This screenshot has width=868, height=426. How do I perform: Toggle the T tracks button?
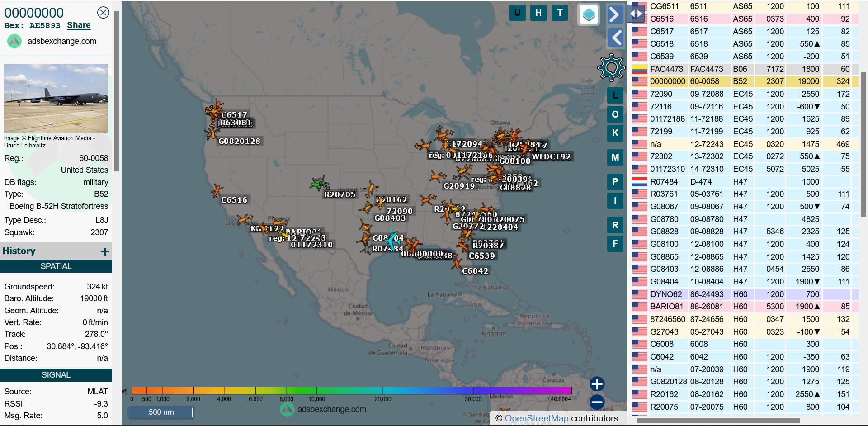click(560, 13)
